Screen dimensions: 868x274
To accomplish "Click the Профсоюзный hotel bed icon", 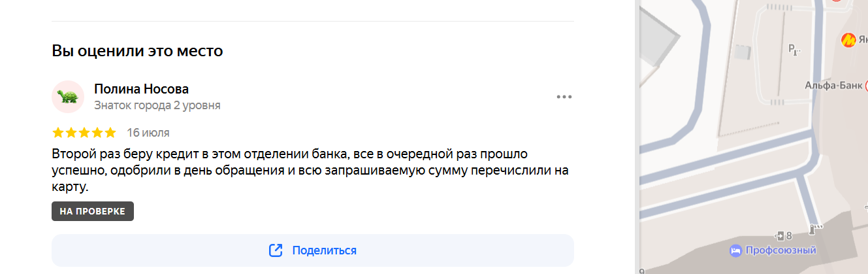I will [735, 250].
